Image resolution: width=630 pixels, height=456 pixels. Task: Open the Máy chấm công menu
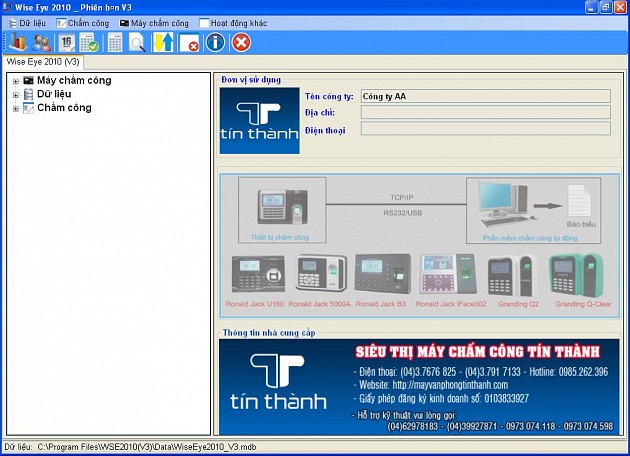click(x=154, y=23)
